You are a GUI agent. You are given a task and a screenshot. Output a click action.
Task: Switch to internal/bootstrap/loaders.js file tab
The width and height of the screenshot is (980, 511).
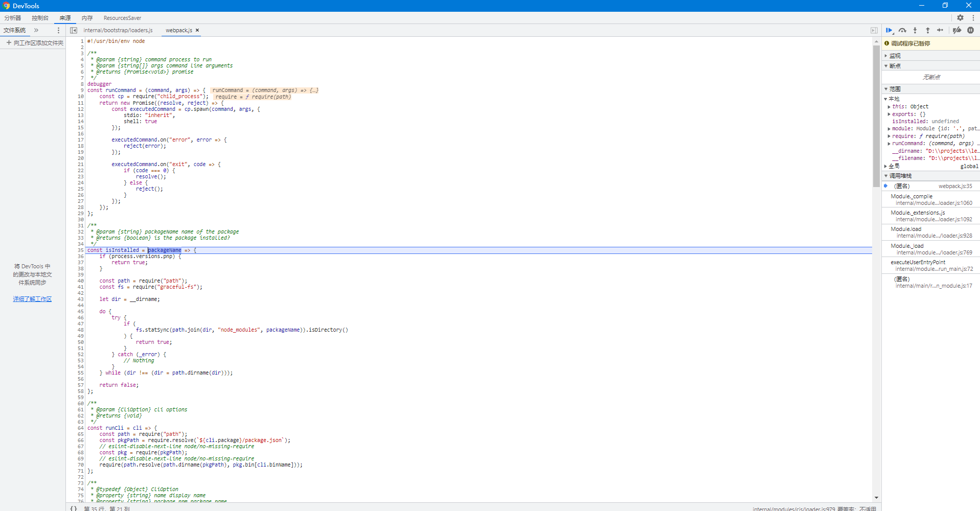(118, 31)
